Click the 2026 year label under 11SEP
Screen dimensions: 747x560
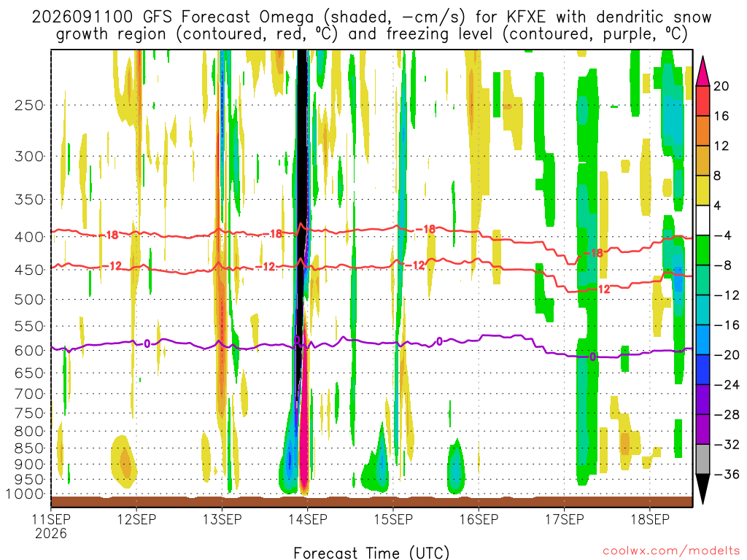point(51,534)
